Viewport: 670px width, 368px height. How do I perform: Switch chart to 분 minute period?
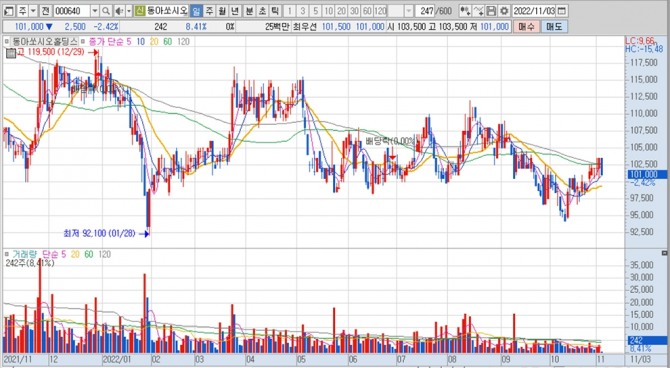pyautogui.click(x=250, y=11)
